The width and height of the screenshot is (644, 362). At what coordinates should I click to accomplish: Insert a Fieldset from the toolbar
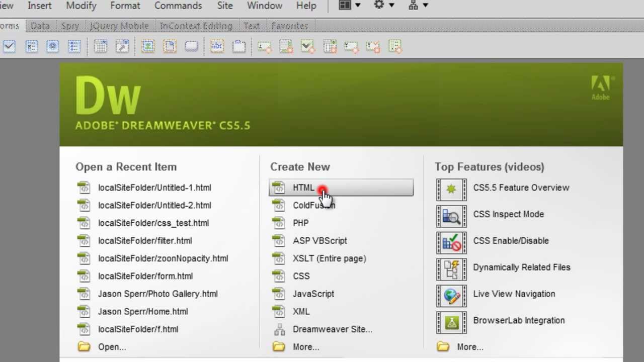tap(239, 47)
